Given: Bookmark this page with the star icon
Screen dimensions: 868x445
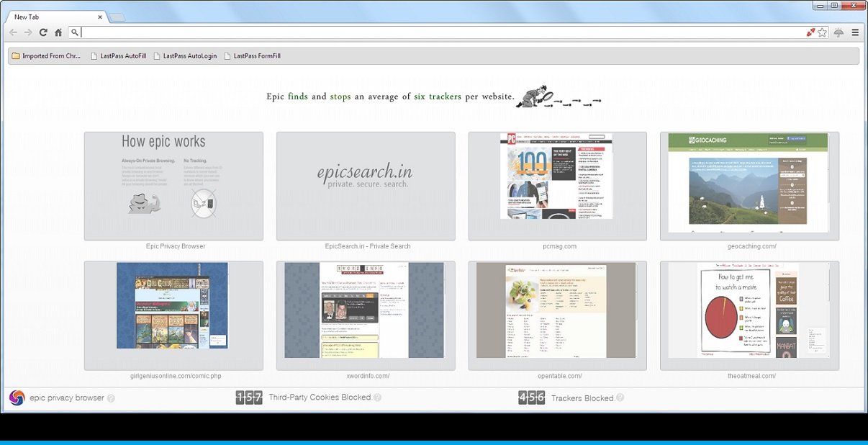Looking at the screenshot, I should point(823,32).
